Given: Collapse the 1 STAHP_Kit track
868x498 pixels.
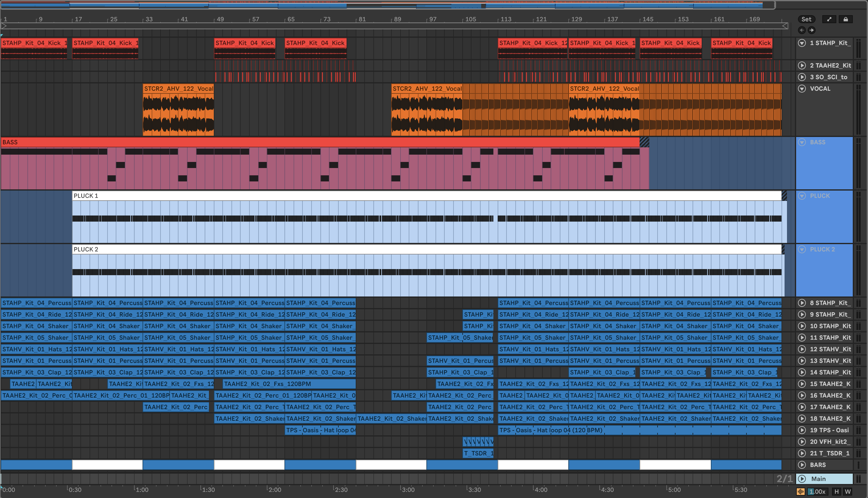Looking at the screenshot, I should 802,43.
